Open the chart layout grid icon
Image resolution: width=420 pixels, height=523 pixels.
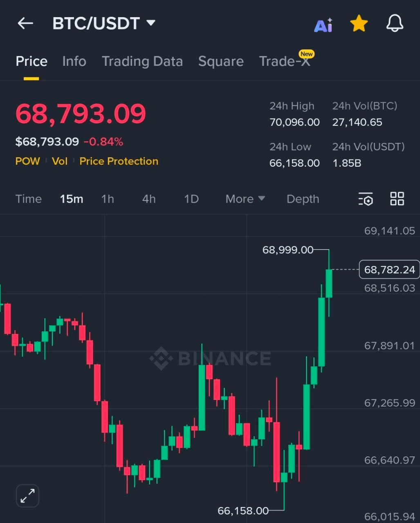[397, 199]
